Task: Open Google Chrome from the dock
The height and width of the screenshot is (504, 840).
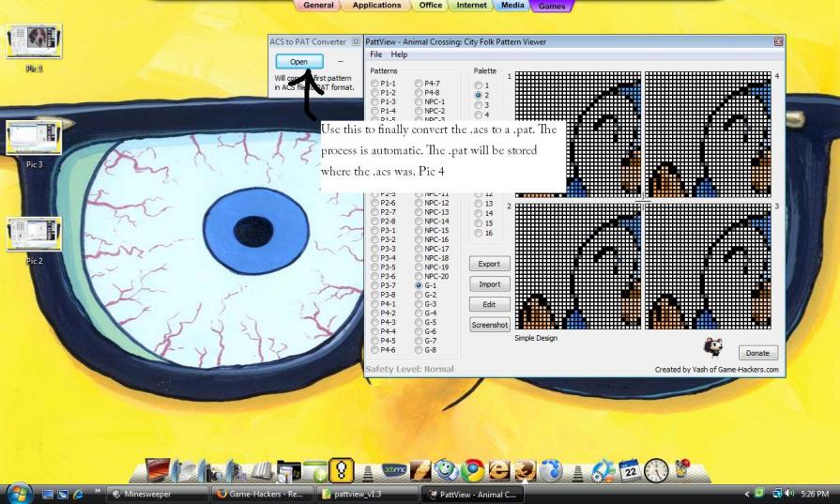Action: pos(472,471)
